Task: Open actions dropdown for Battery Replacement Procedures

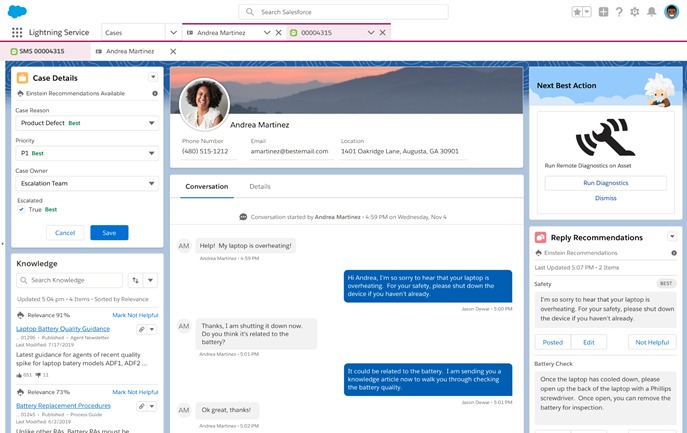Action: [152, 406]
